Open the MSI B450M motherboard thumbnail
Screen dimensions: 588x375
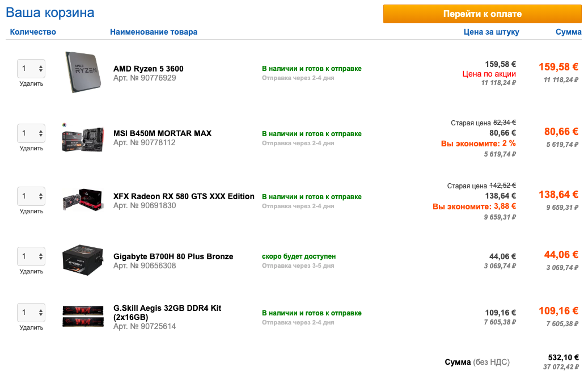(82, 138)
